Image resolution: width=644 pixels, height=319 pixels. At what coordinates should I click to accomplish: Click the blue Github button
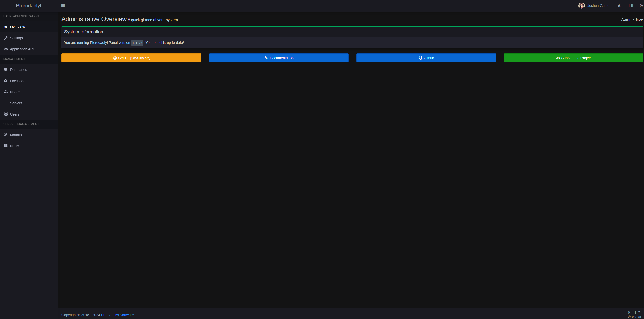426,58
